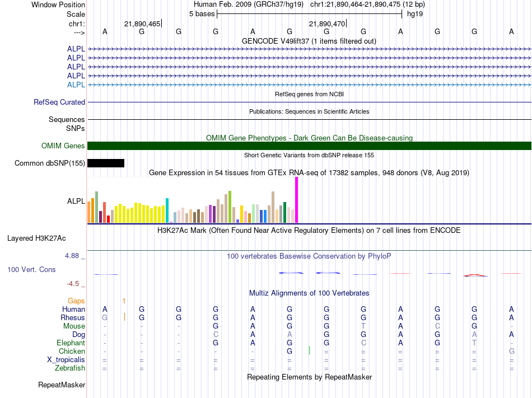Click the Layered H3K27Ac track label
This screenshot has width=532, height=398.
pyautogui.click(x=36, y=238)
